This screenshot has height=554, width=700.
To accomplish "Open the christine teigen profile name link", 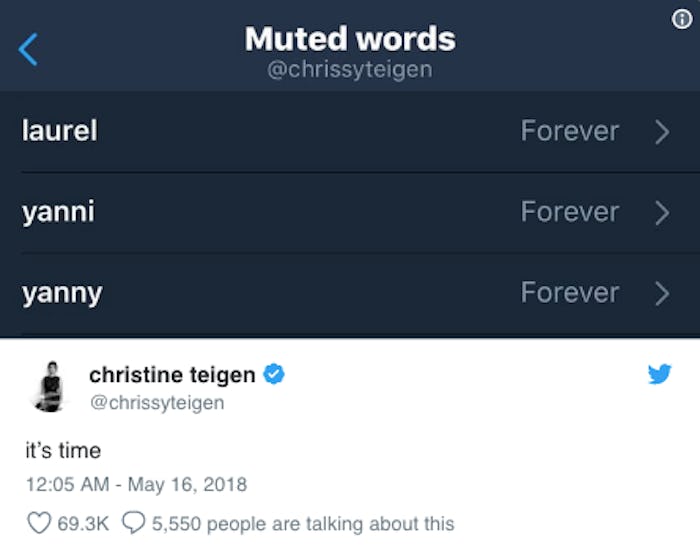I will [172, 374].
